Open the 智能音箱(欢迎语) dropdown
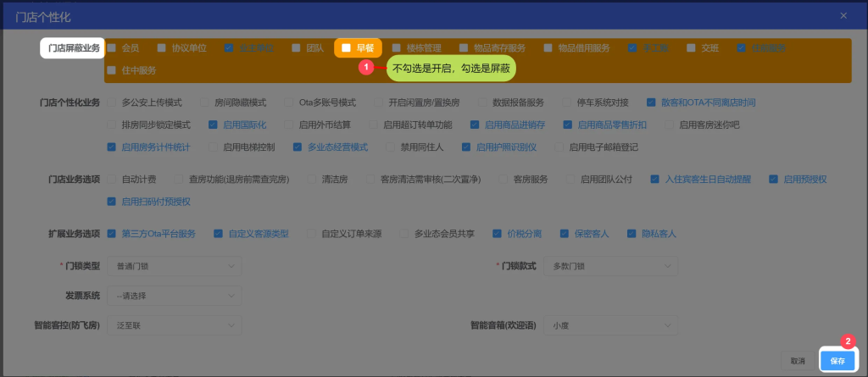Screen dimensions: 868x377 pos(612,324)
